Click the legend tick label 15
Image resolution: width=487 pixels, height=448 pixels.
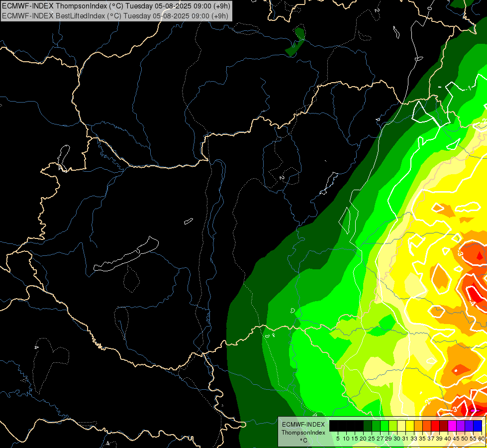pyautogui.click(x=355, y=439)
